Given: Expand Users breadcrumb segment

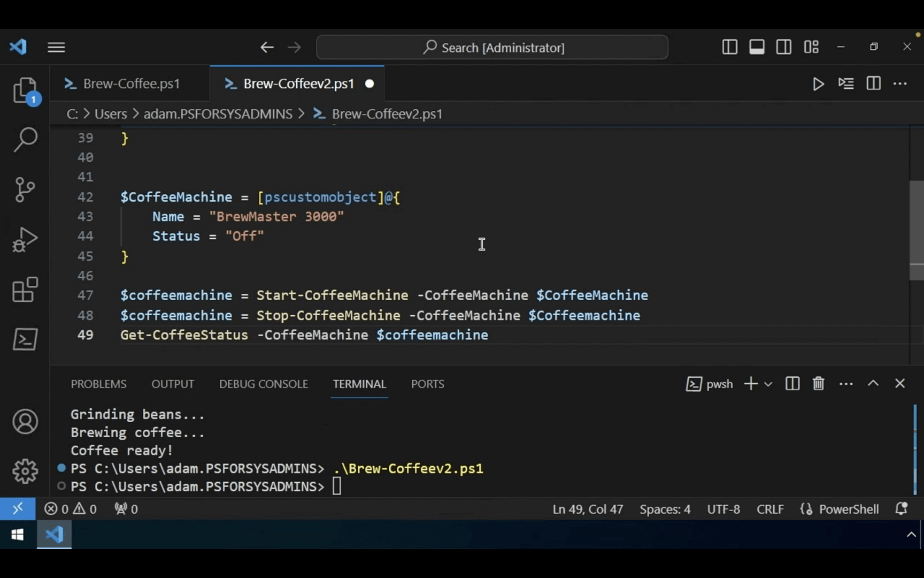Looking at the screenshot, I should tap(111, 114).
